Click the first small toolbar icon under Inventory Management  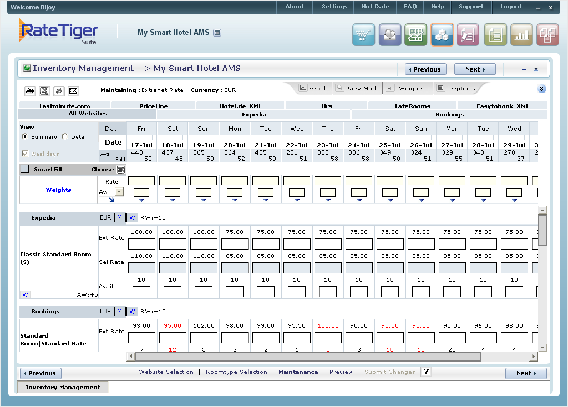coord(30,91)
